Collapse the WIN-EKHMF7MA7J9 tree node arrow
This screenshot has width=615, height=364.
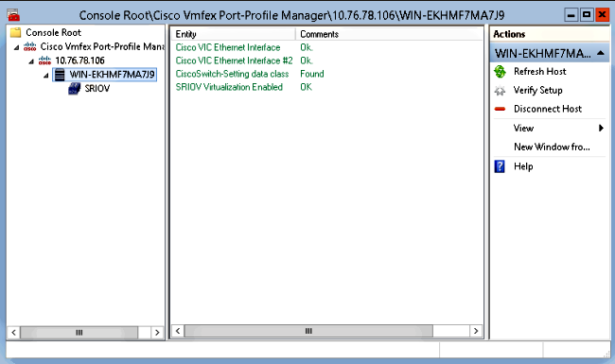pyautogui.click(x=46, y=76)
